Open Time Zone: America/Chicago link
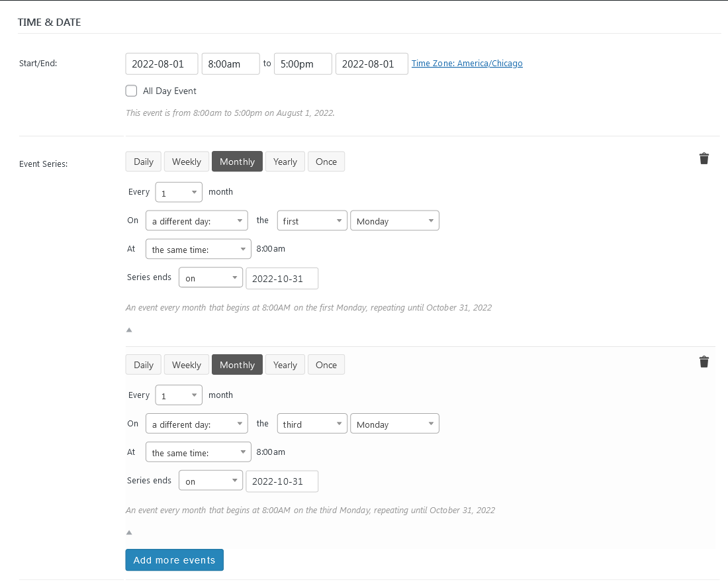728x584 pixels. pos(467,64)
